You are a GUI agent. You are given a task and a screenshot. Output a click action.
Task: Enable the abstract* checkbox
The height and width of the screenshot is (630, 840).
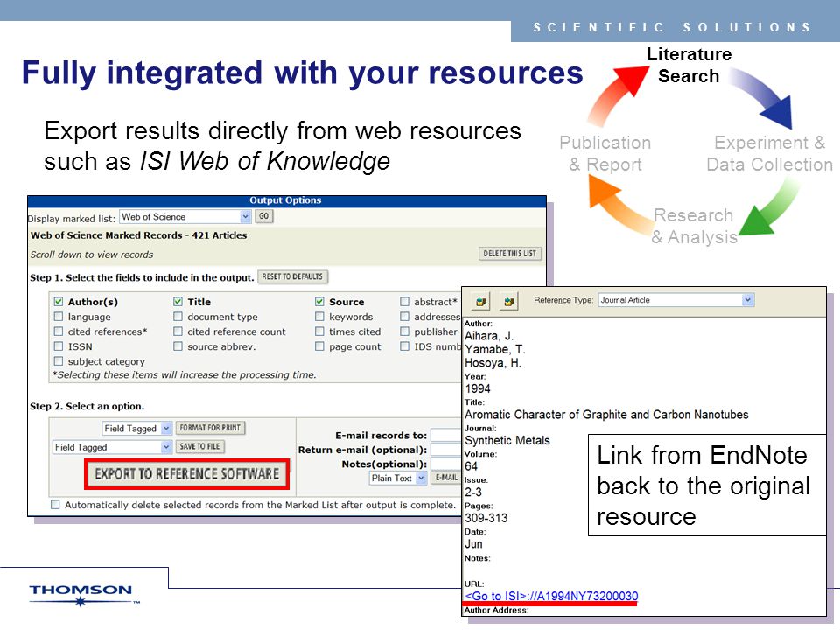click(x=404, y=302)
